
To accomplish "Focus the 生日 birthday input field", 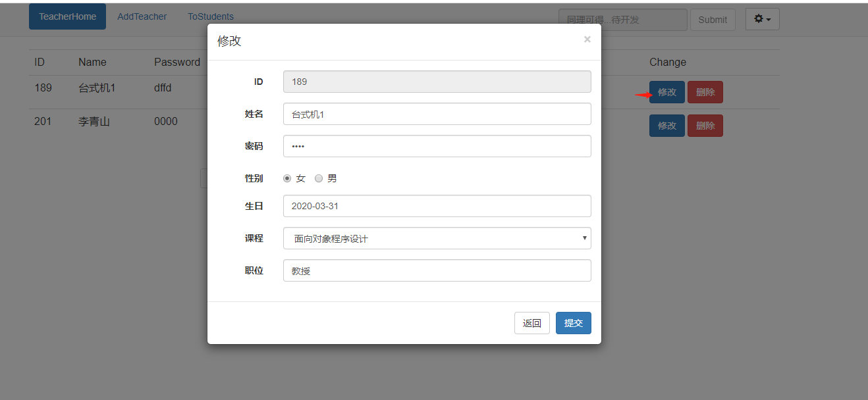I will click(x=437, y=206).
